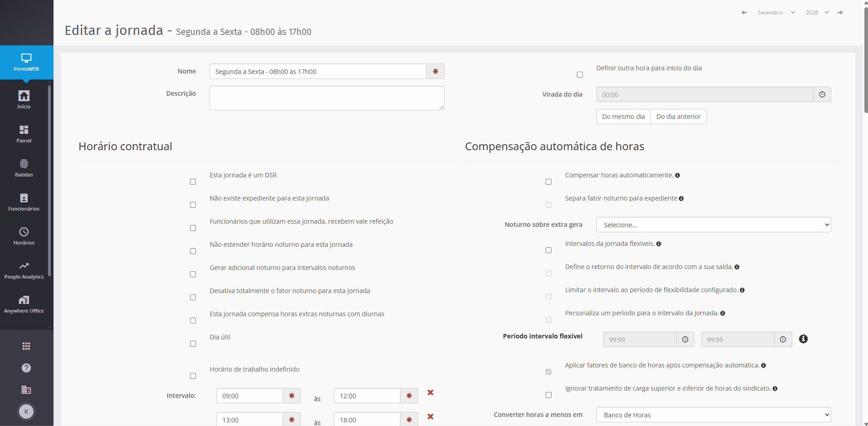Select the 'Do dia anterior' button

click(x=678, y=117)
